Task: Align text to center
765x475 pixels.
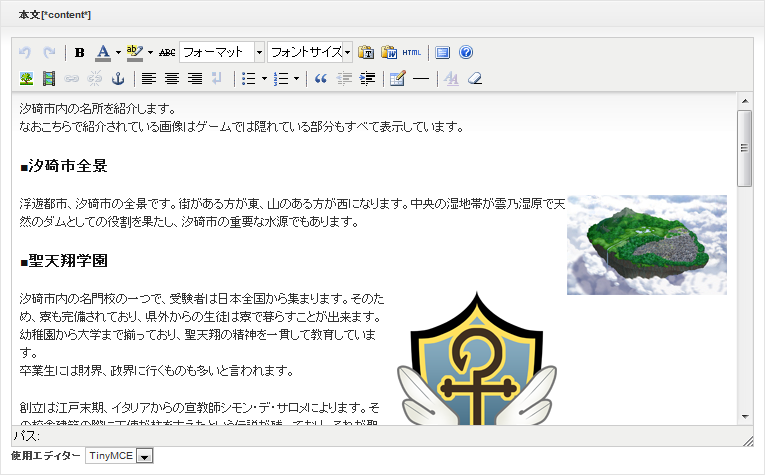Action: [172, 79]
